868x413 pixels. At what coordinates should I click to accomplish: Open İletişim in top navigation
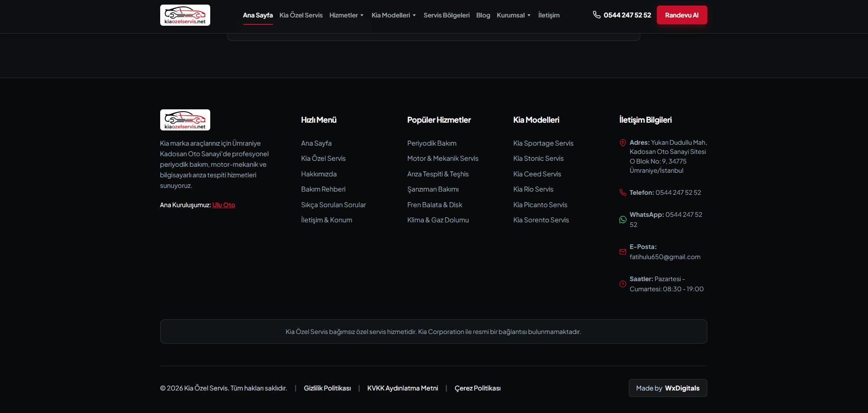[x=549, y=15]
